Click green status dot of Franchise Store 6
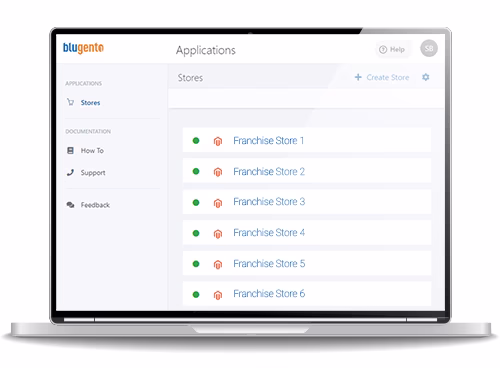Image resolution: width=500 pixels, height=368 pixels. tap(196, 294)
